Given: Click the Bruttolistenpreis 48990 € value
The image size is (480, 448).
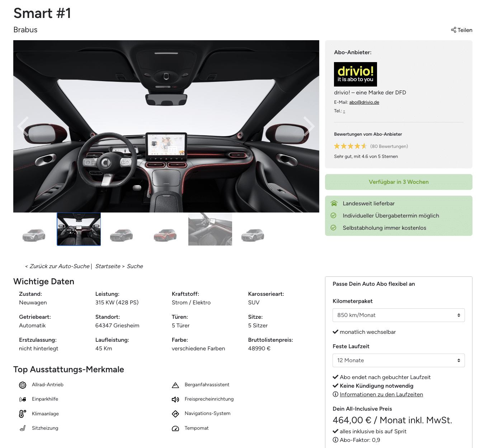Looking at the screenshot, I should pos(259,348).
